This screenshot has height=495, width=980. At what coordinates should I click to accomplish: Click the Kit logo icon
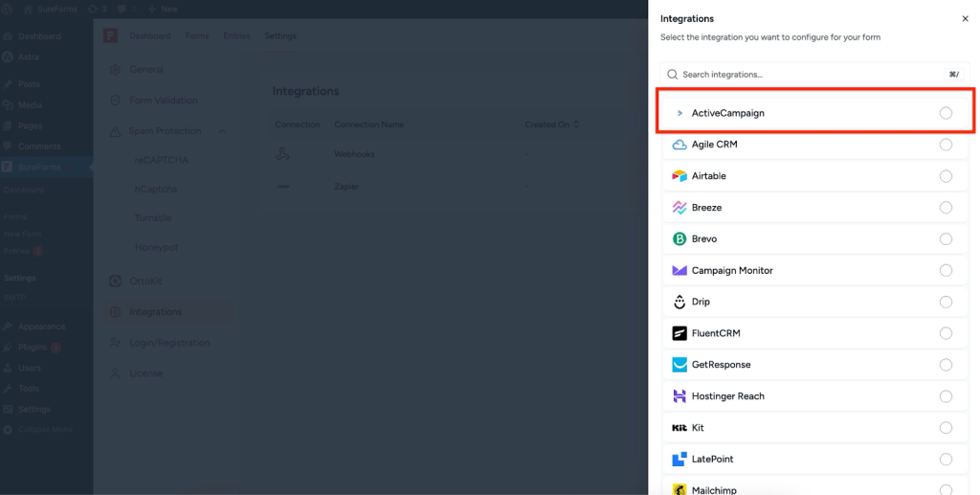coord(679,427)
